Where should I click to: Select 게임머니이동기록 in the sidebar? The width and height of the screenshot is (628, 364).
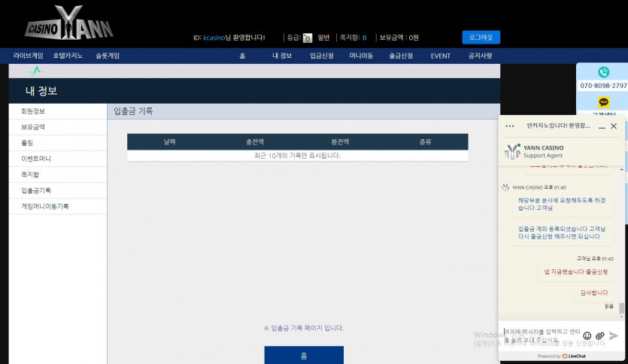point(58,206)
